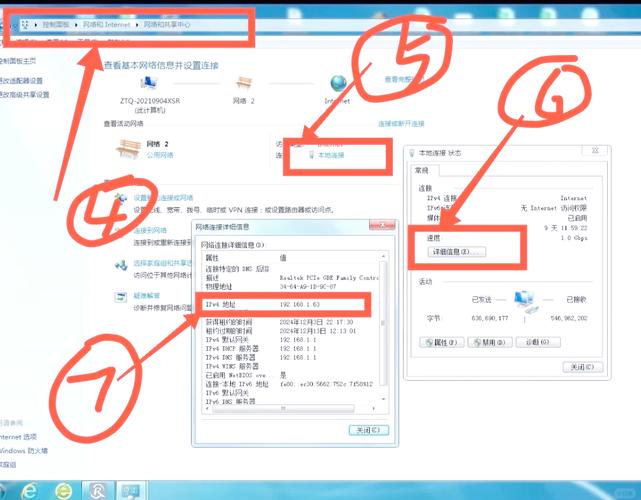The width and height of the screenshot is (641, 500).
Task: Select the 常规 tab
Action: pos(422,172)
